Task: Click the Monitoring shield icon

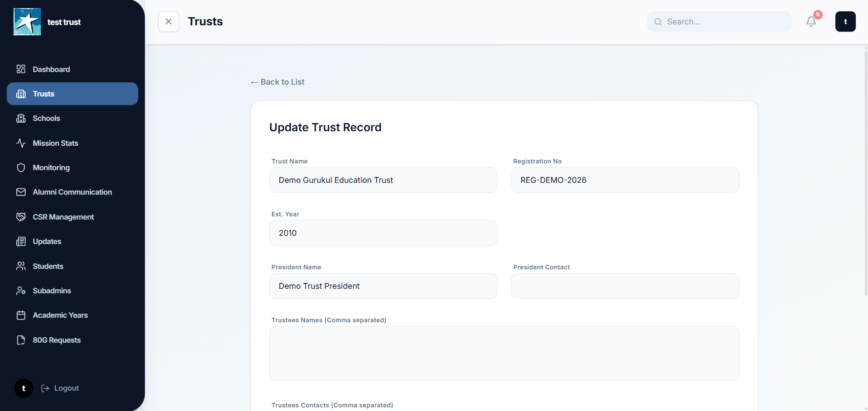Action: (x=21, y=167)
